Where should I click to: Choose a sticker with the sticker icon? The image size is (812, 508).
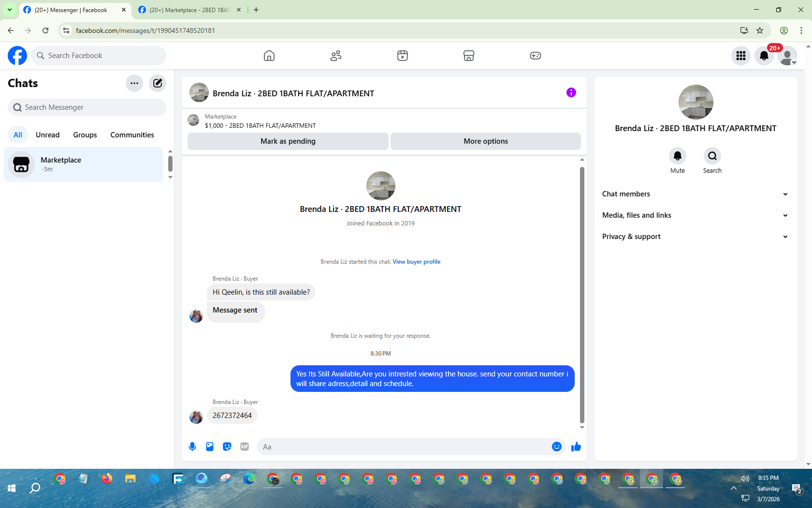point(227,447)
